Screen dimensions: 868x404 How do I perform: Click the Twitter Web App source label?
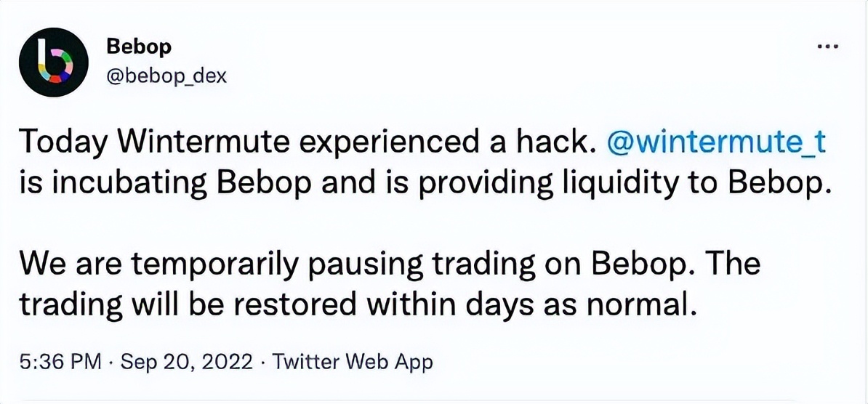(x=353, y=361)
